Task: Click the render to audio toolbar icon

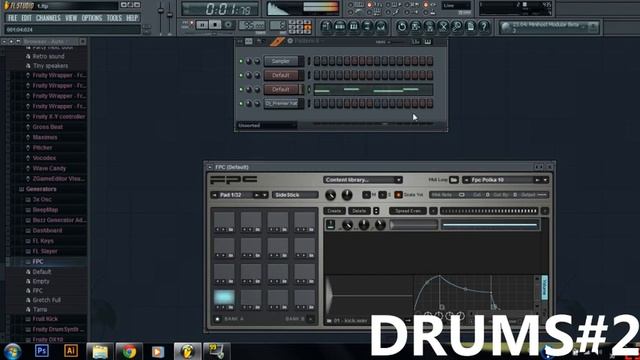Action: click(429, 27)
